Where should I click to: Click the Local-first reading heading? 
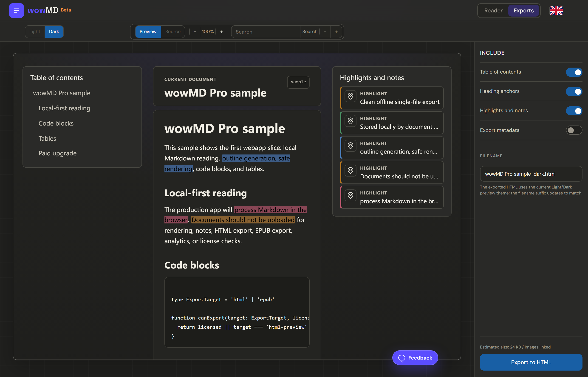206,193
